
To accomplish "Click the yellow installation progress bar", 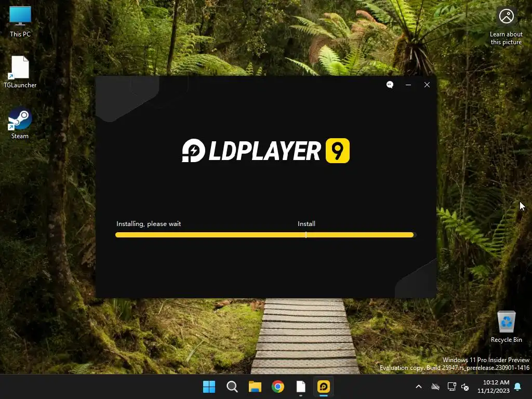I will tap(264, 235).
